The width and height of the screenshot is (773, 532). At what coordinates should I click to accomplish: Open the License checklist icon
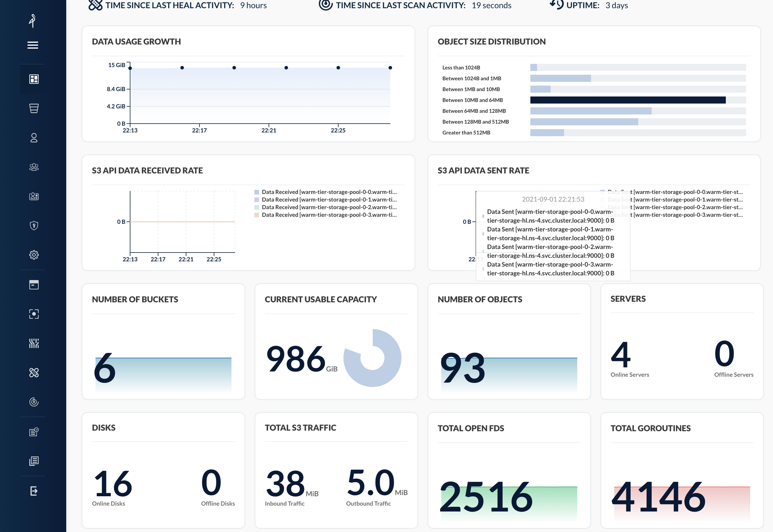click(x=34, y=432)
